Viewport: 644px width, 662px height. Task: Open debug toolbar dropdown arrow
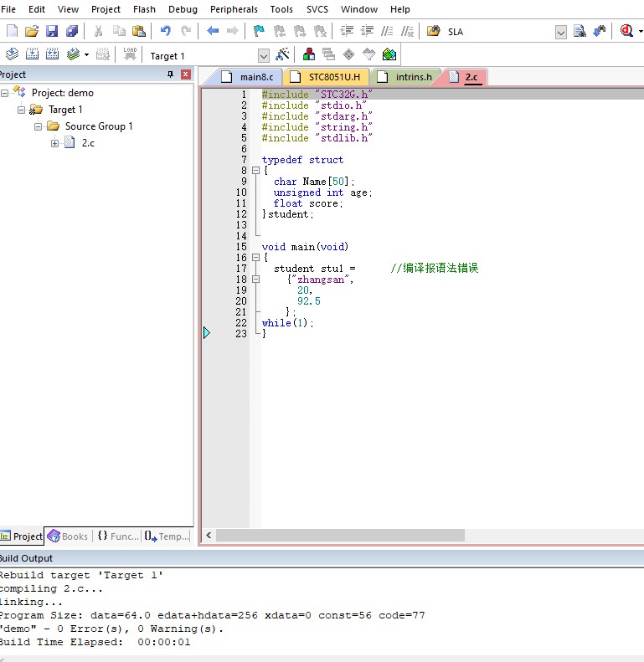click(x=641, y=31)
